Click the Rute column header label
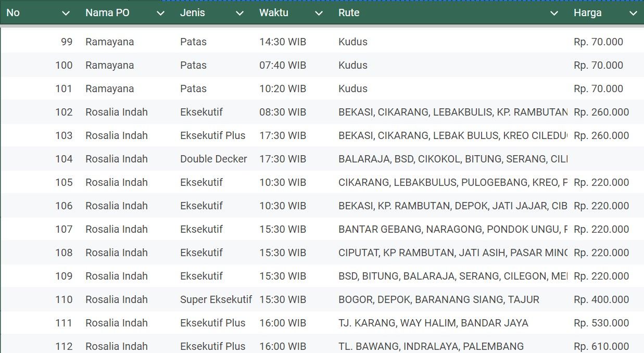 click(349, 12)
